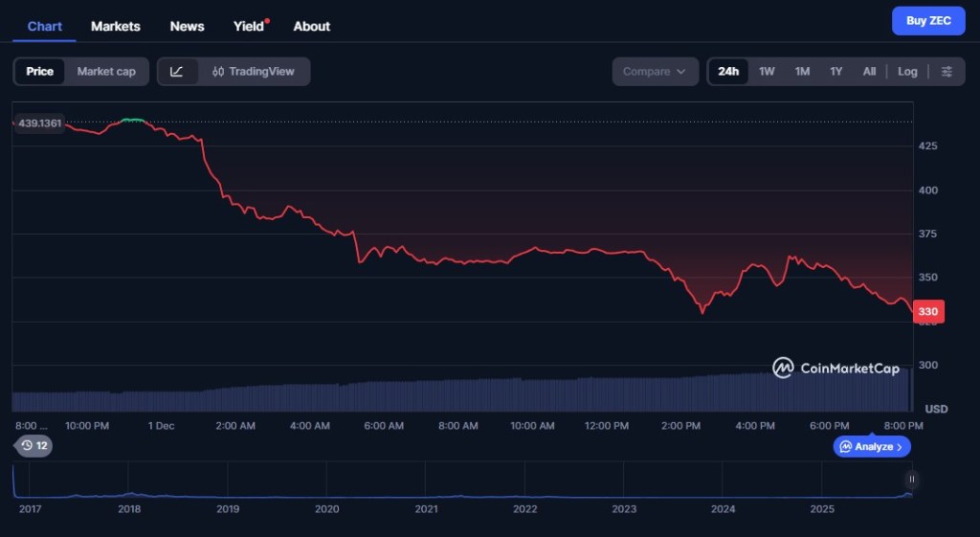Click the red 330 price label
The height and width of the screenshot is (537, 980).
(x=928, y=311)
